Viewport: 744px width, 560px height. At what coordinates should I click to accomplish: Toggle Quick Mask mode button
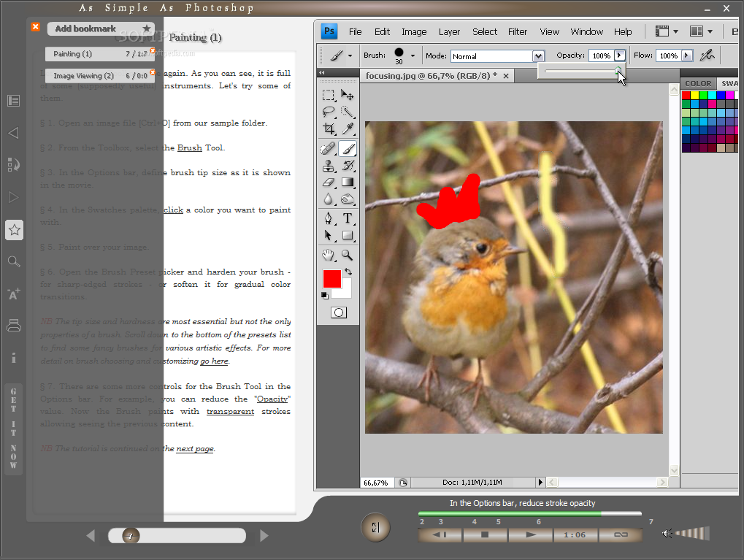[x=338, y=312]
